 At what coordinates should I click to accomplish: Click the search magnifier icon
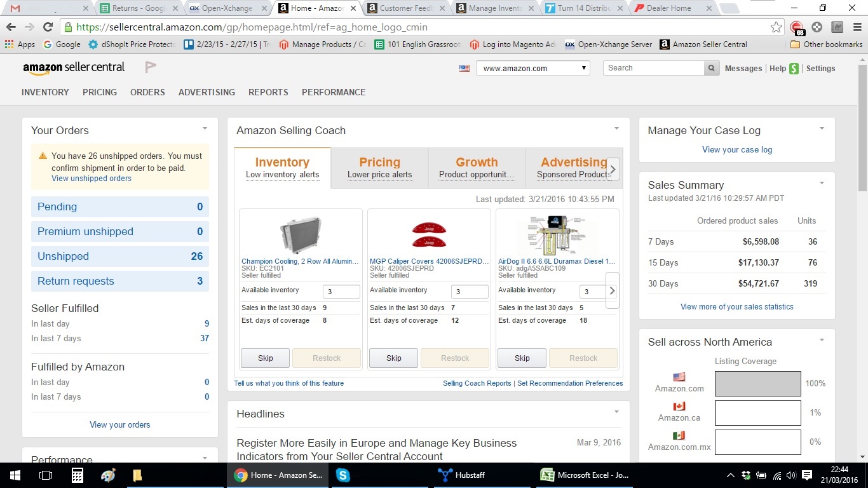tap(712, 68)
